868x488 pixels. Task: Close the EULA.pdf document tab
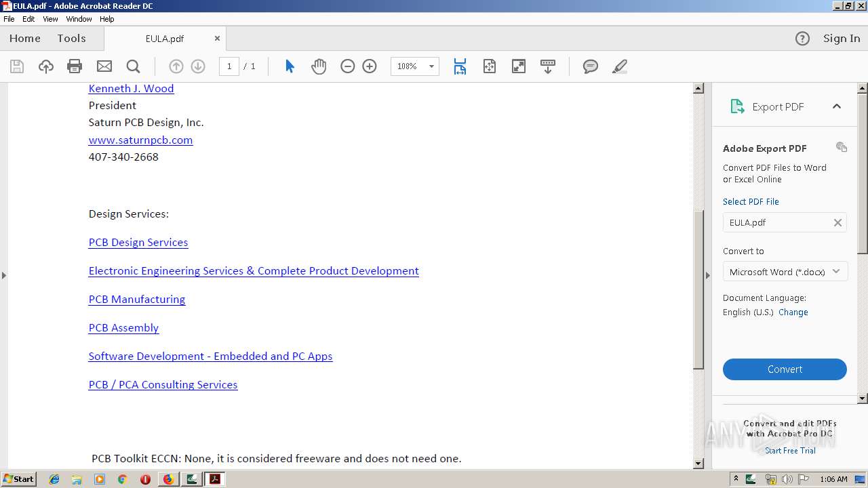217,39
